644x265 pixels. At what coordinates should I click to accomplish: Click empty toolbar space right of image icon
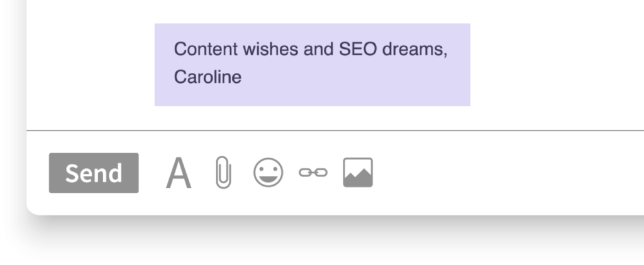tap(503, 173)
